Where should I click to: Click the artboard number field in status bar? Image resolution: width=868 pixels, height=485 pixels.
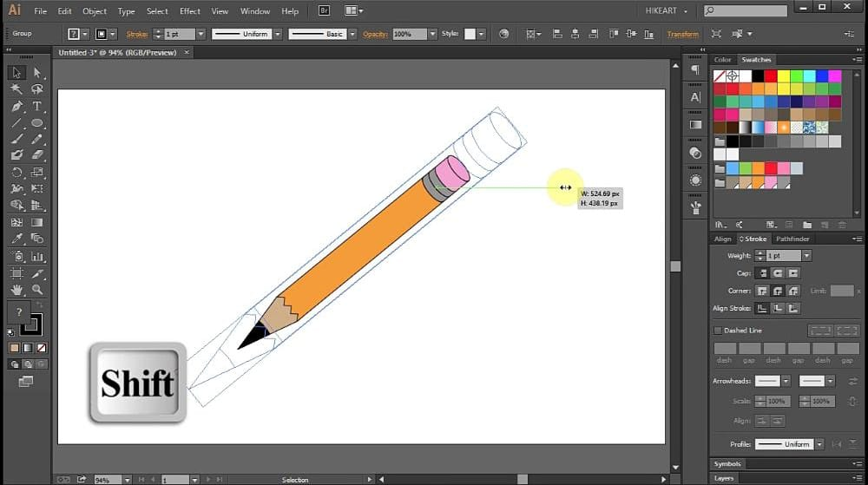(175, 480)
